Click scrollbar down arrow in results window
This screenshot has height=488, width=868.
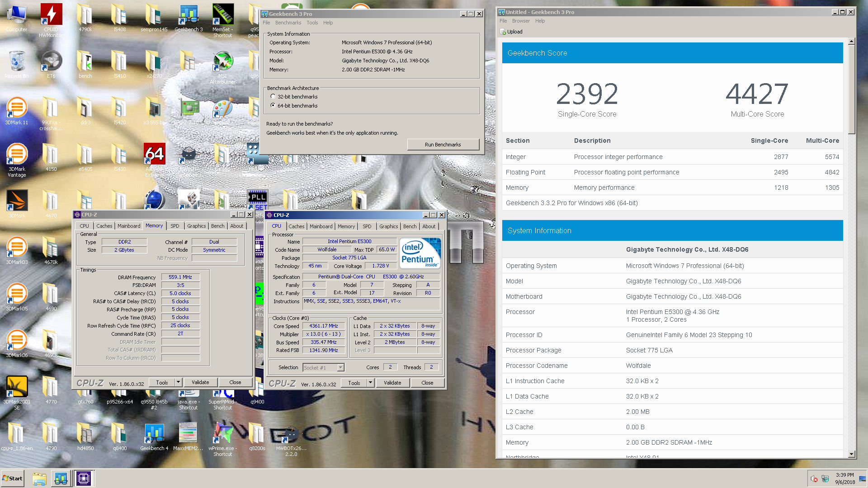click(x=852, y=454)
